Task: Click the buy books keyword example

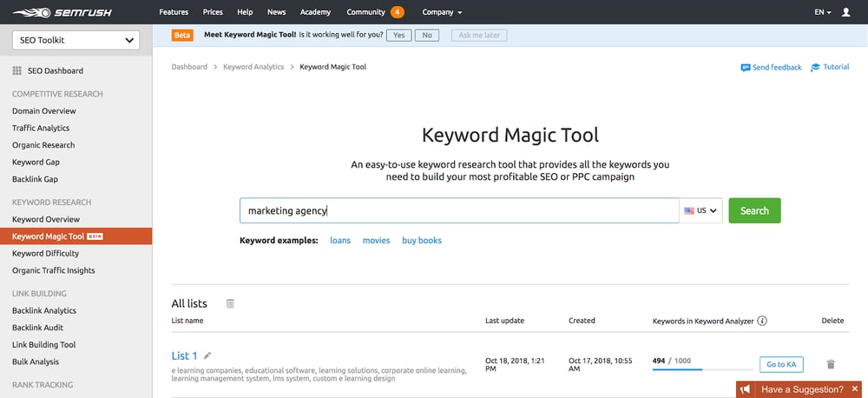Action: tap(422, 241)
